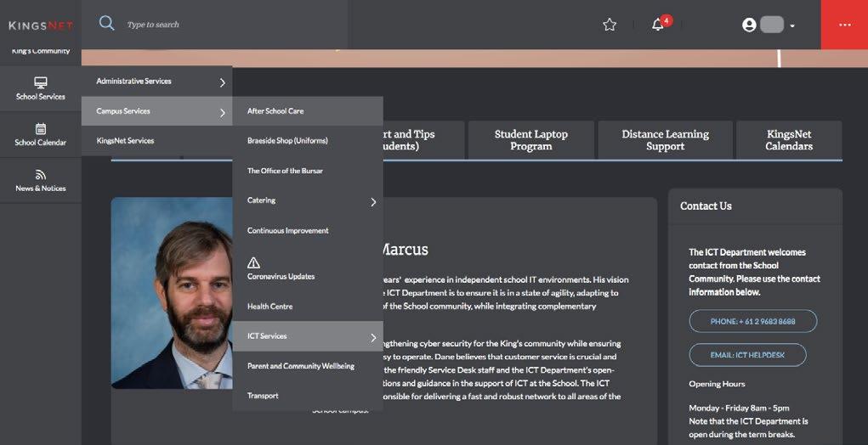Screen dimensions: 868x445
Task: Open favourites star icon
Action: coord(610,25)
